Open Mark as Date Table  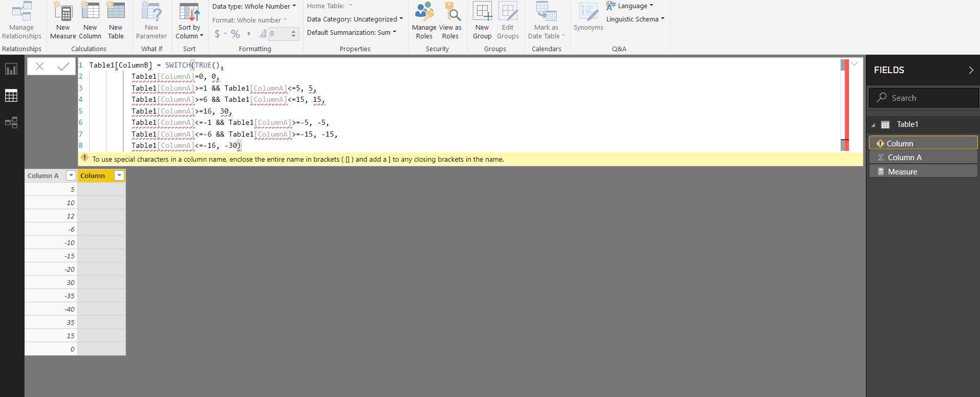click(x=546, y=20)
